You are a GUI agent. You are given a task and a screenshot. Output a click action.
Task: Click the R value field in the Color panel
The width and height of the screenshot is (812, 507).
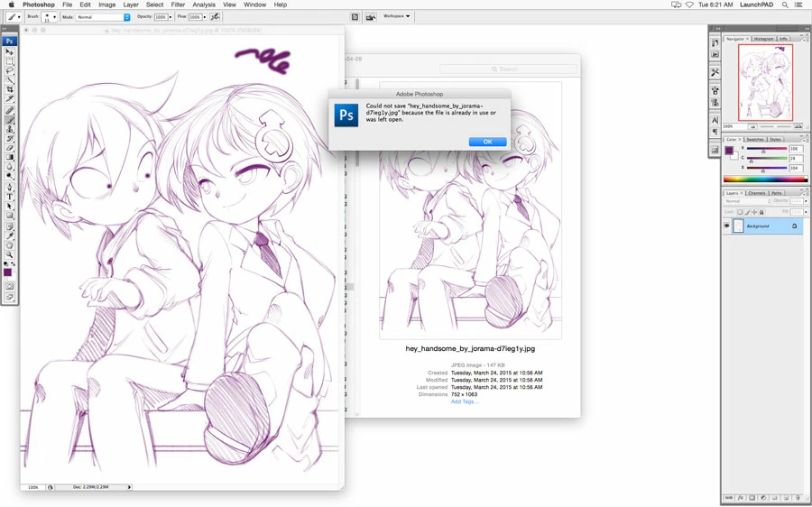pos(796,149)
